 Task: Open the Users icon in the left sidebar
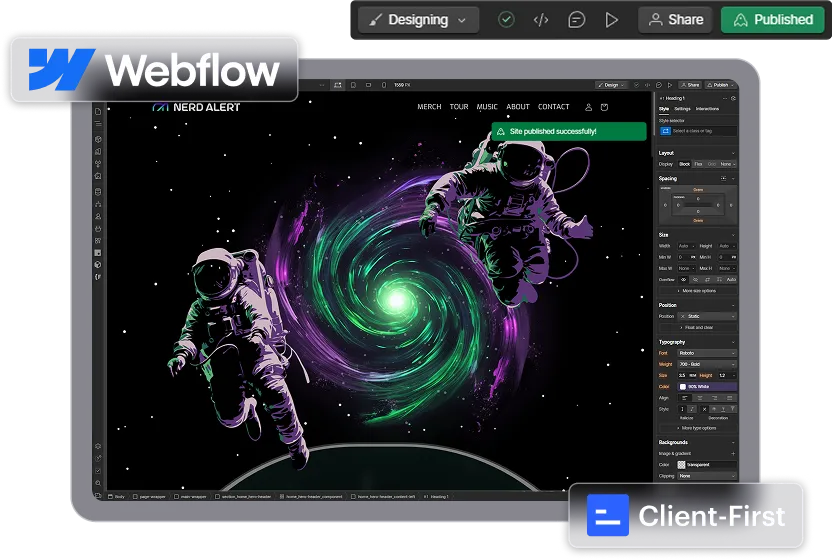tap(98, 216)
